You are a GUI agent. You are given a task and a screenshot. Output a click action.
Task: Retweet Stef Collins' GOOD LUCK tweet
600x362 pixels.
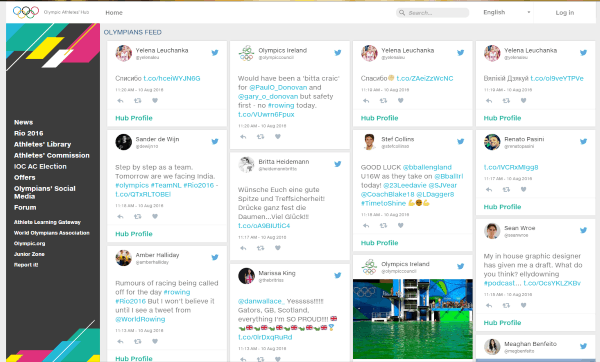[x=383, y=225]
